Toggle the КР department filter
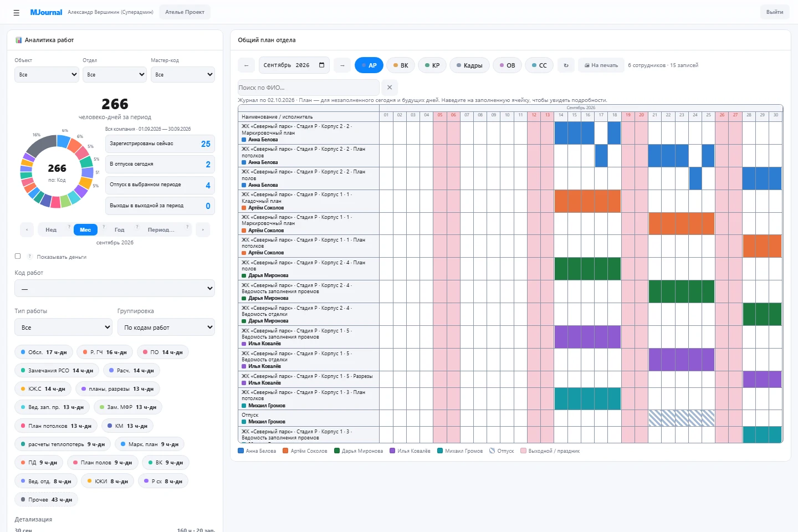The width and height of the screenshot is (798, 532). tap(432, 65)
